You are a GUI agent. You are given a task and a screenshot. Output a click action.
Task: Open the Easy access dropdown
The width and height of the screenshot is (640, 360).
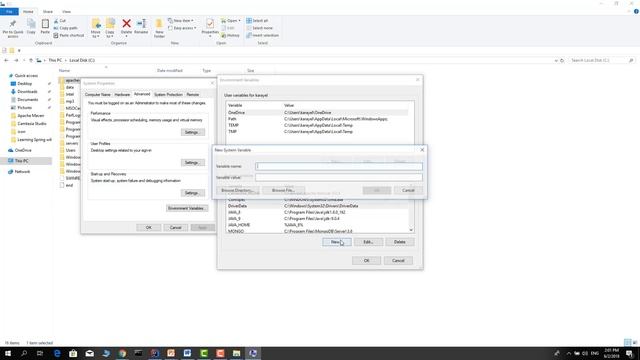click(182, 28)
